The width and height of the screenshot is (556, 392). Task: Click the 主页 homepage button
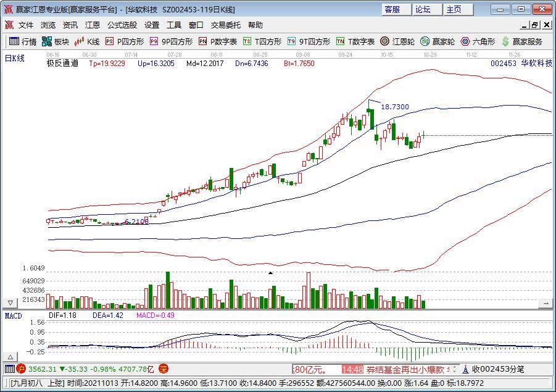click(x=454, y=9)
